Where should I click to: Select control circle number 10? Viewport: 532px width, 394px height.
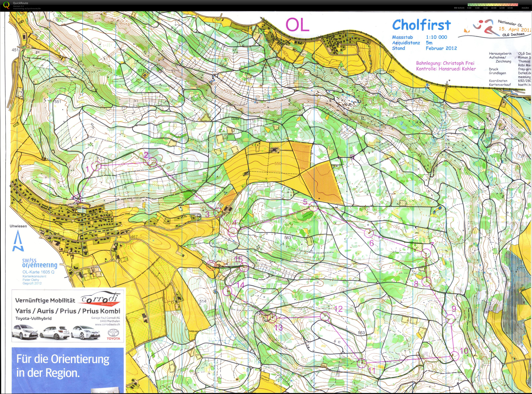(x=454, y=356)
